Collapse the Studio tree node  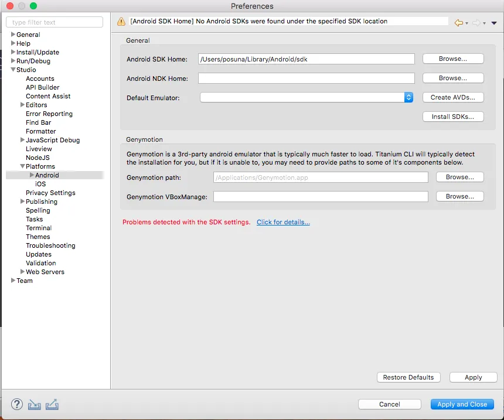13,69
